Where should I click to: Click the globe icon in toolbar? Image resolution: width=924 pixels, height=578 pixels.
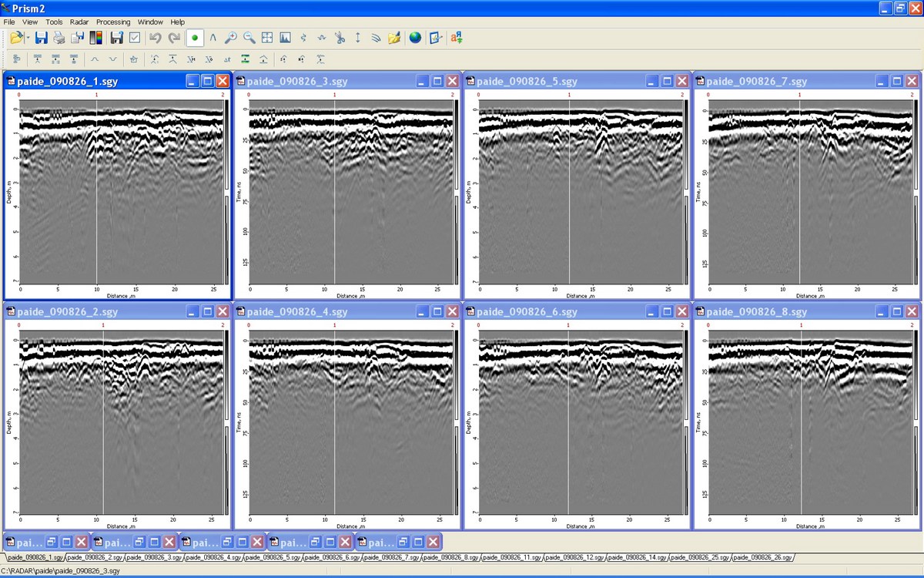[415, 38]
